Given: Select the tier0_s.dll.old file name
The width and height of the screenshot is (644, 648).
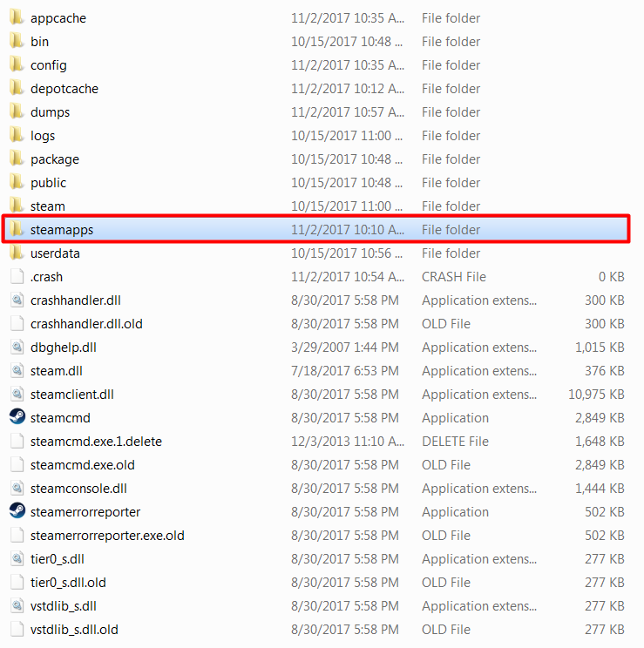Looking at the screenshot, I should click(68, 584).
